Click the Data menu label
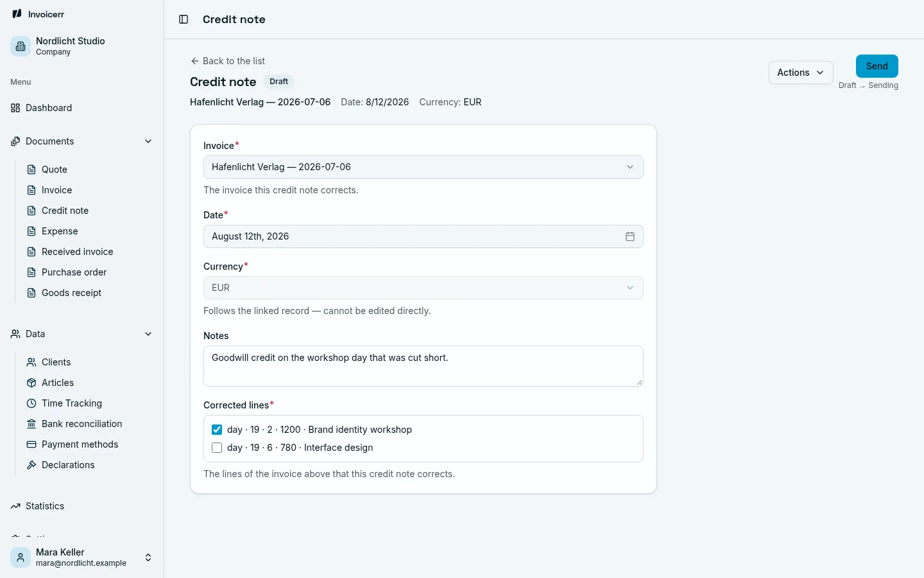Screen dimensions: 924x578 [35, 334]
